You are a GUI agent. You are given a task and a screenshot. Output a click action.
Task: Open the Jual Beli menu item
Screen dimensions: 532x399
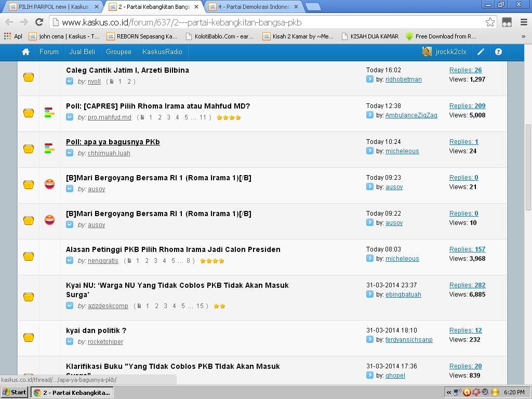coord(82,52)
